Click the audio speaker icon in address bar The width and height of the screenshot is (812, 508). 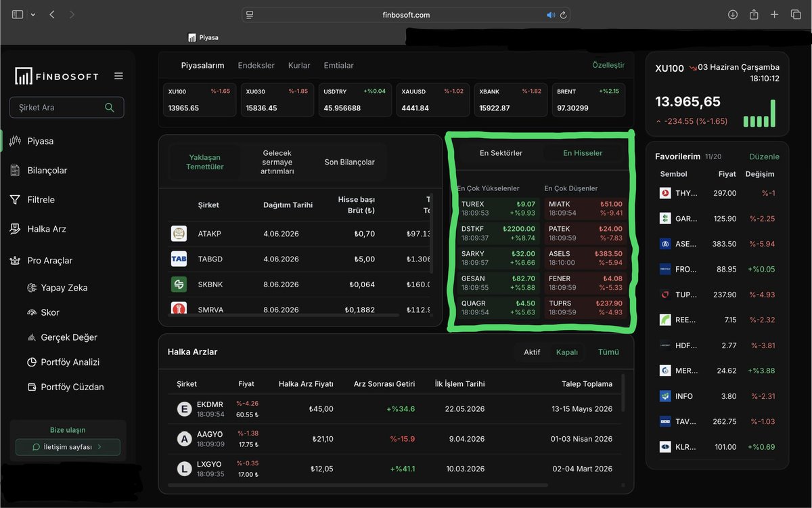click(551, 15)
